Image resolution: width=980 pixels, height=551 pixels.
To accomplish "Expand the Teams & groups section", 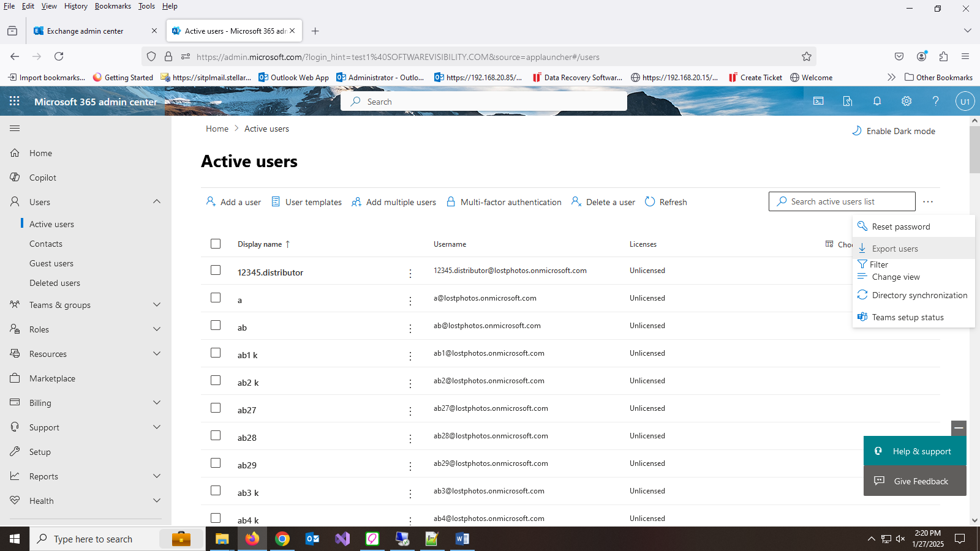I will (157, 304).
